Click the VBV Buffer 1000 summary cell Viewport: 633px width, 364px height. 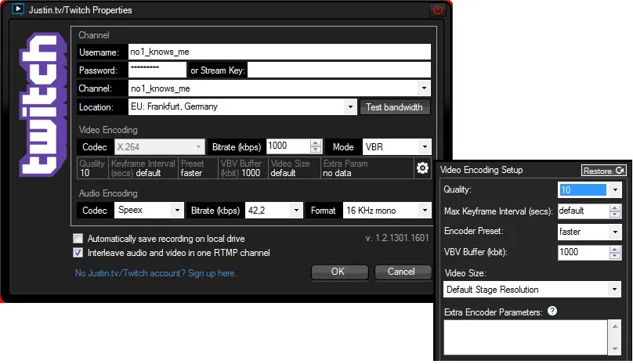pyautogui.click(x=243, y=168)
